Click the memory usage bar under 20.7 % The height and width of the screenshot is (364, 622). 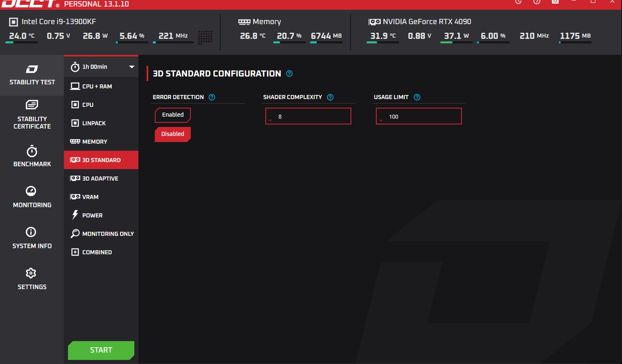[x=289, y=42]
